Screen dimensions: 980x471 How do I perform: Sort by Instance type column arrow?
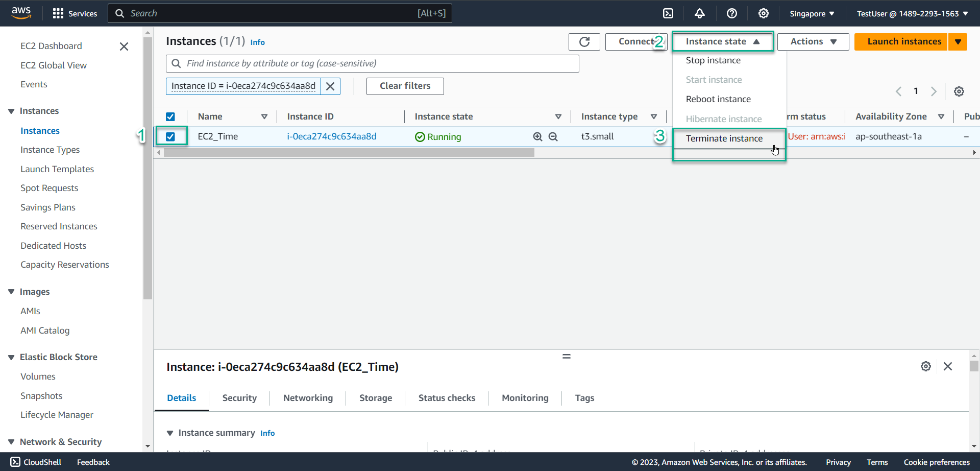(x=654, y=117)
